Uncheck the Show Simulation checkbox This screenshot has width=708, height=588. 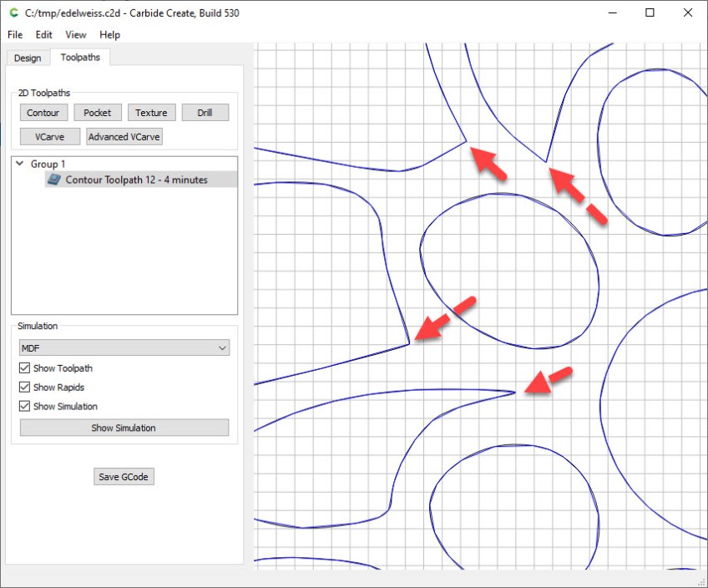coord(24,407)
